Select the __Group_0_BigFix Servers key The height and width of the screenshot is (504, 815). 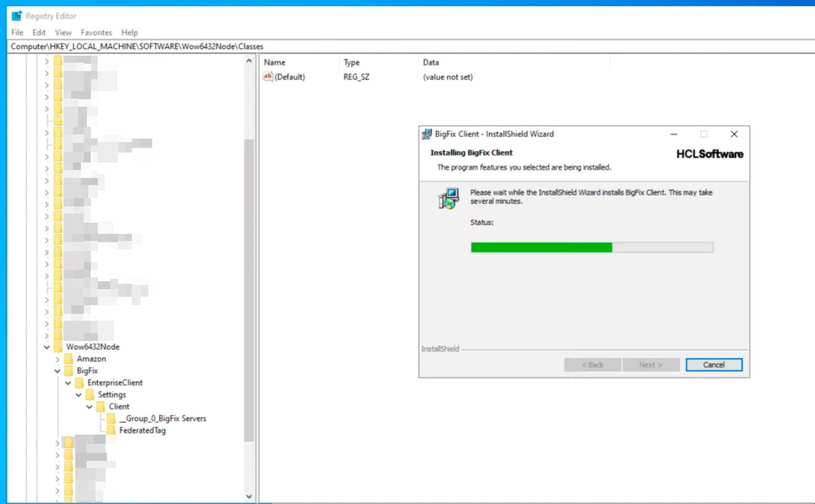click(163, 418)
